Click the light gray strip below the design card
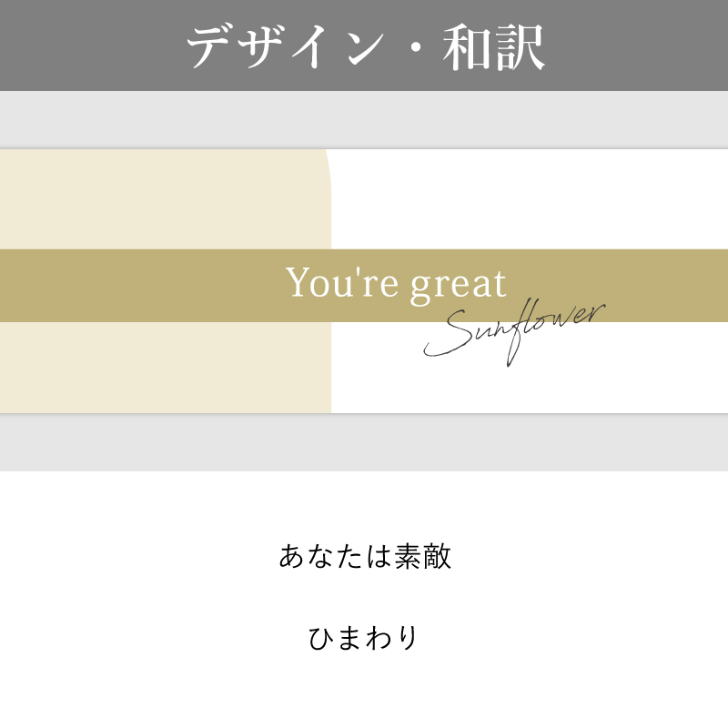The image size is (728, 728). click(364, 442)
